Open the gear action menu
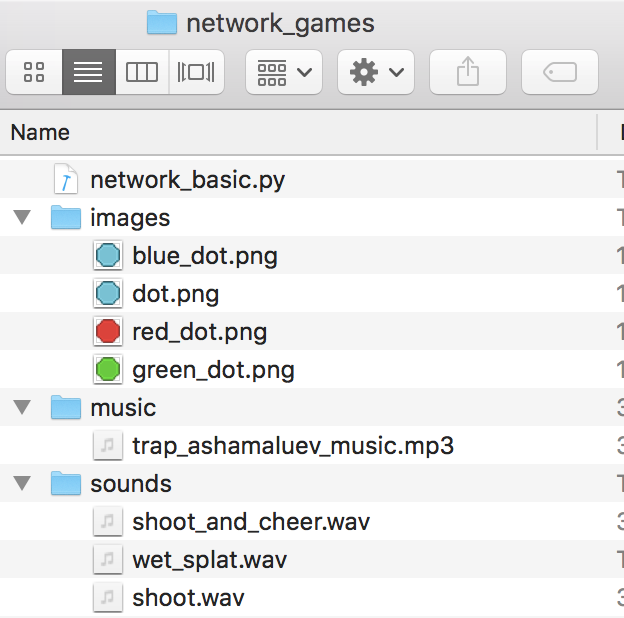The width and height of the screenshot is (624, 618). [x=376, y=72]
